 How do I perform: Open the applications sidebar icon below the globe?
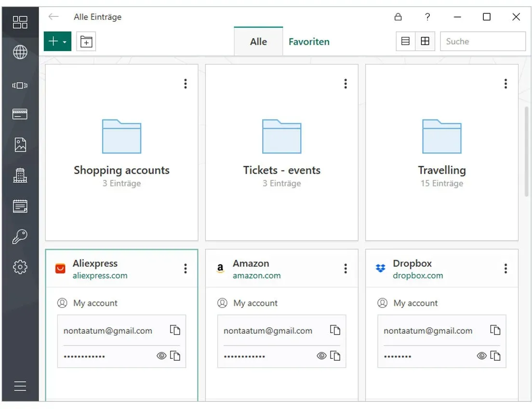(20, 85)
